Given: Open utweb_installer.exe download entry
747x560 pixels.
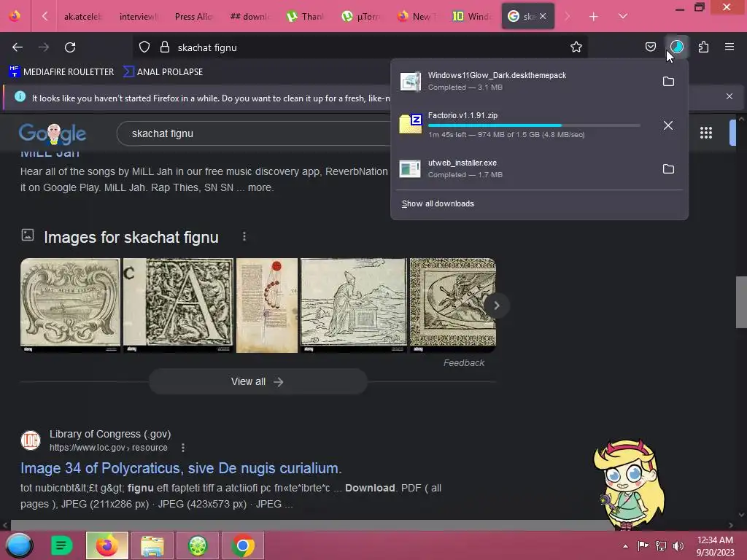Looking at the screenshot, I should pos(524,168).
